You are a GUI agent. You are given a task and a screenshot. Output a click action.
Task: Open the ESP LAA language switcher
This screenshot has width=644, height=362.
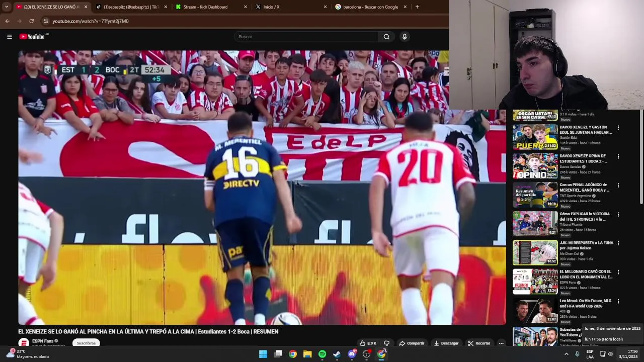[590, 354]
